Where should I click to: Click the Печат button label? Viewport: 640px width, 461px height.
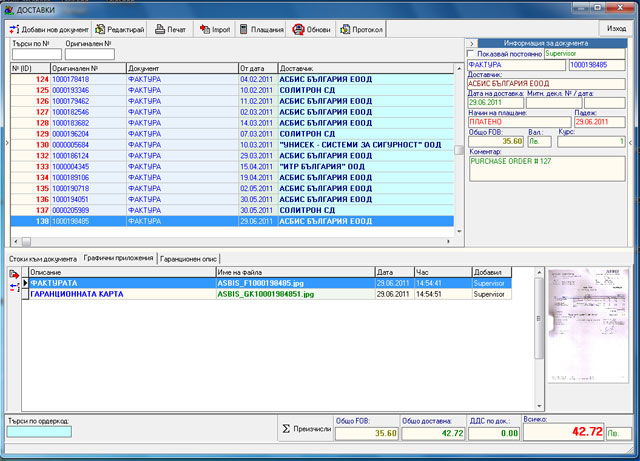click(x=176, y=30)
